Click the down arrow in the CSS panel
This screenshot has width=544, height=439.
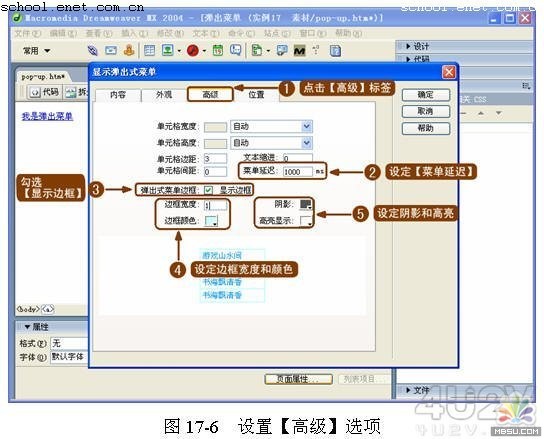pos(499,113)
